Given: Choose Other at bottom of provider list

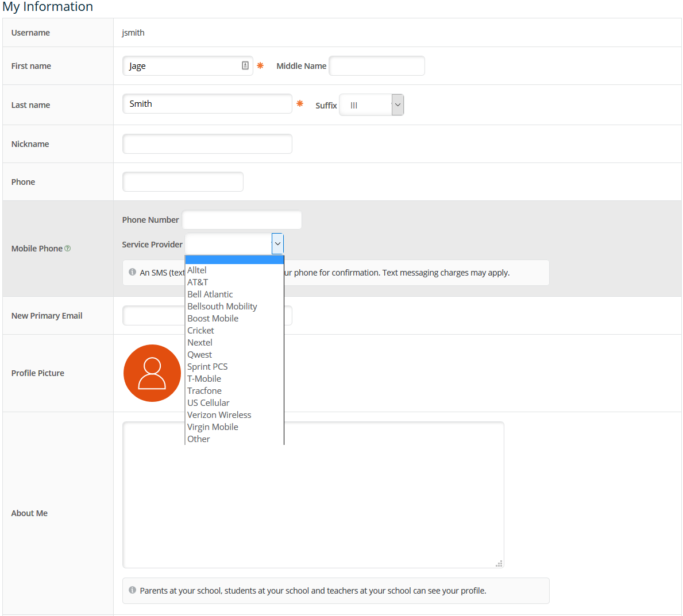Looking at the screenshot, I should coord(199,439).
